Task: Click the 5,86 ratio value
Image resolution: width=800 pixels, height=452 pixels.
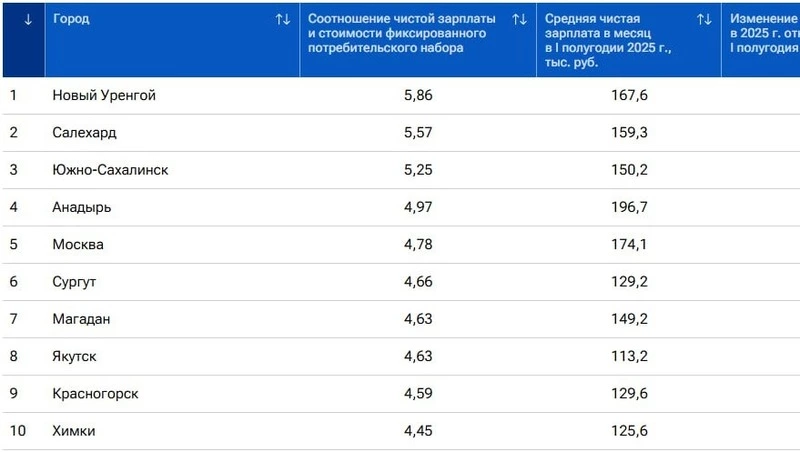Action: [418, 95]
